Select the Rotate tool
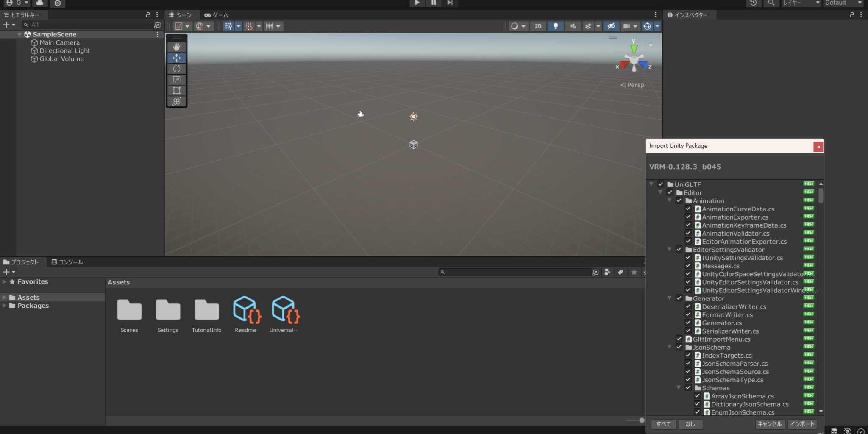 [x=177, y=69]
